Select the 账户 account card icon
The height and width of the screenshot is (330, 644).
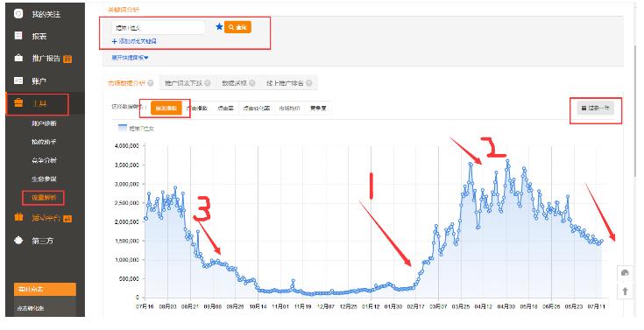pyautogui.click(x=18, y=81)
